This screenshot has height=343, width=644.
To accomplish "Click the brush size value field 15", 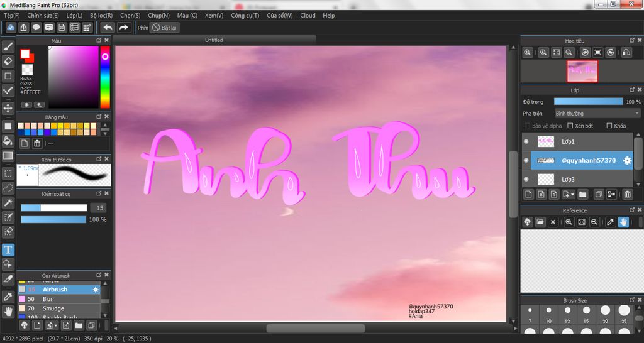I will (x=99, y=208).
